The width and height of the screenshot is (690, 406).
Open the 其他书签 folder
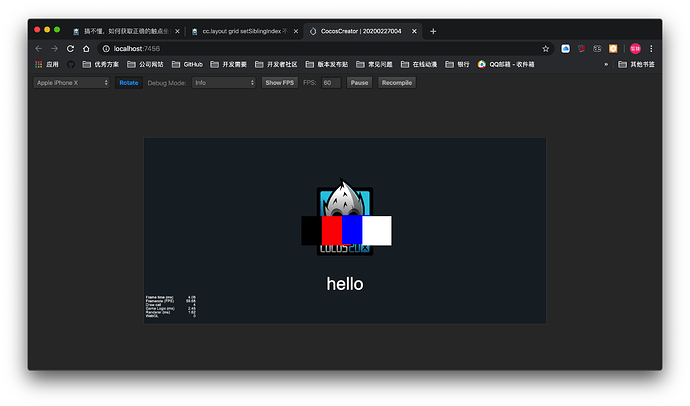pyautogui.click(x=636, y=65)
